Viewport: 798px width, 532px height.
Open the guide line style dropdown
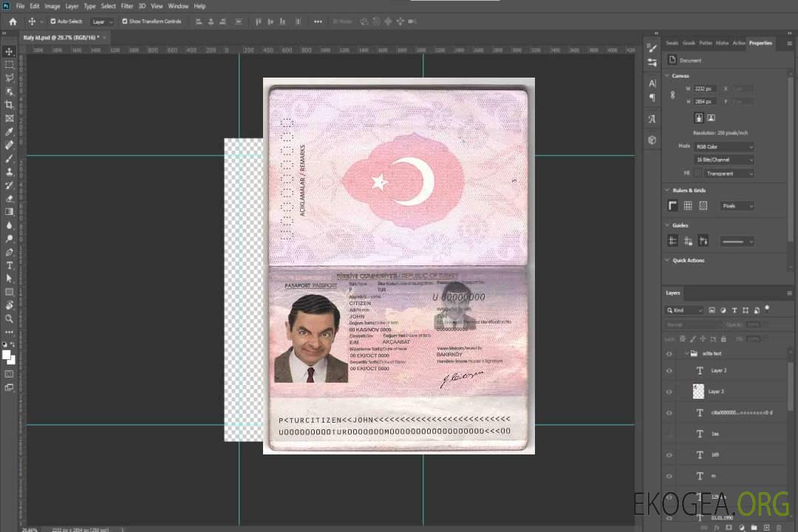point(737,242)
